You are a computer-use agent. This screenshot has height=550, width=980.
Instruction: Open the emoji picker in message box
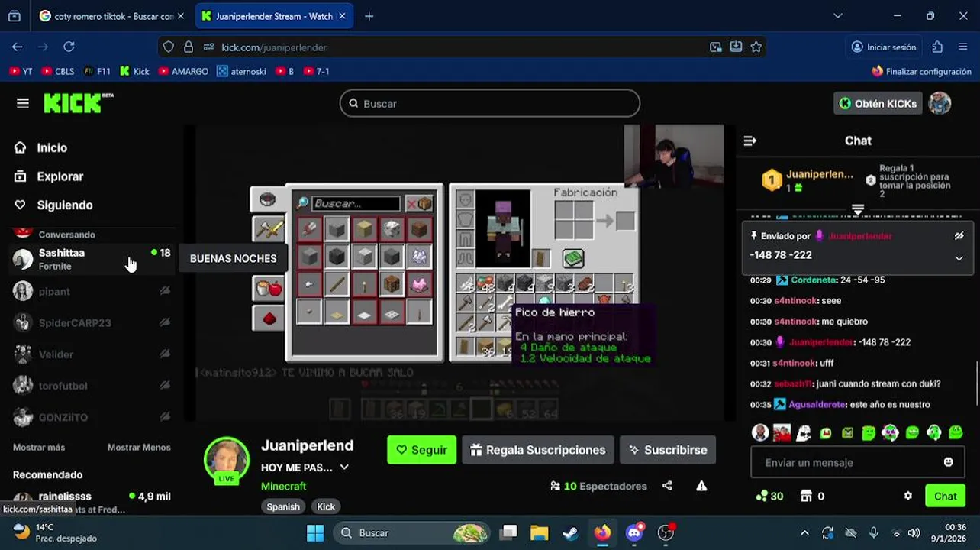[x=948, y=462]
